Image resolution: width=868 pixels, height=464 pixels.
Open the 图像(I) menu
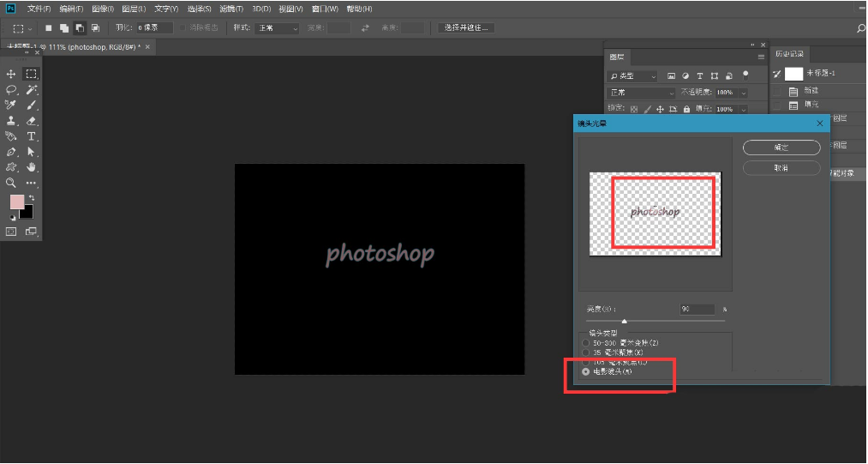click(102, 9)
